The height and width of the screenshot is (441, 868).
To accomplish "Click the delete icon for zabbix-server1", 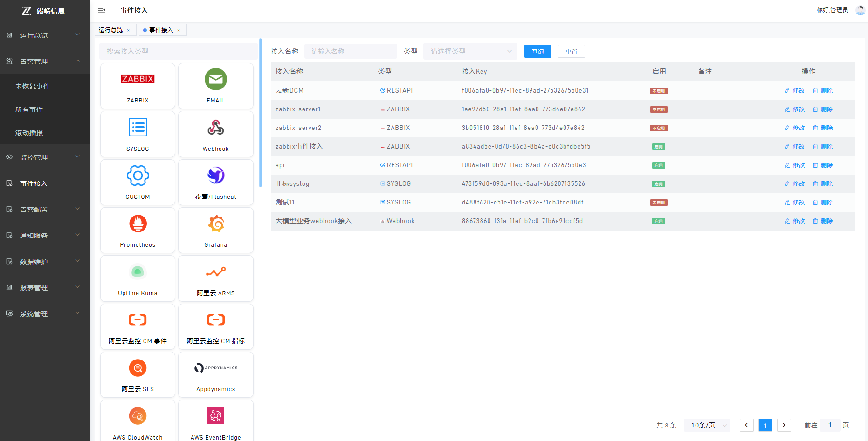I will (x=815, y=109).
